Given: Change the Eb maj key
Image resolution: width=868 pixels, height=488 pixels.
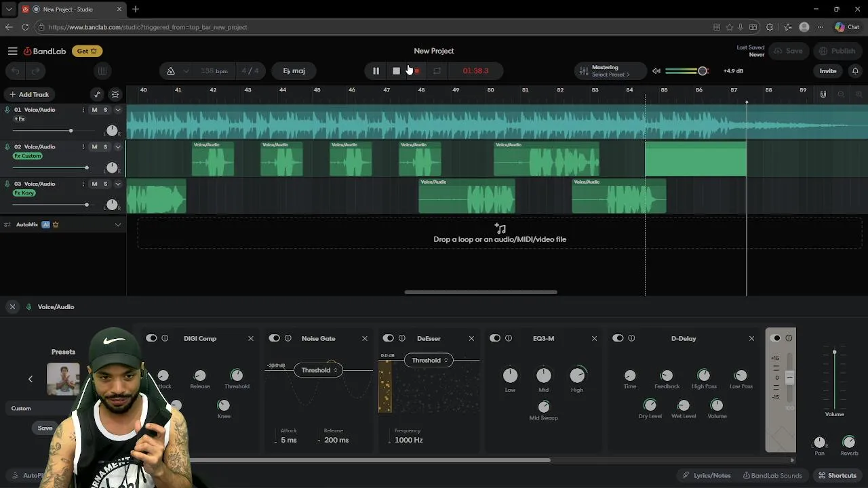Looking at the screenshot, I should click(294, 70).
